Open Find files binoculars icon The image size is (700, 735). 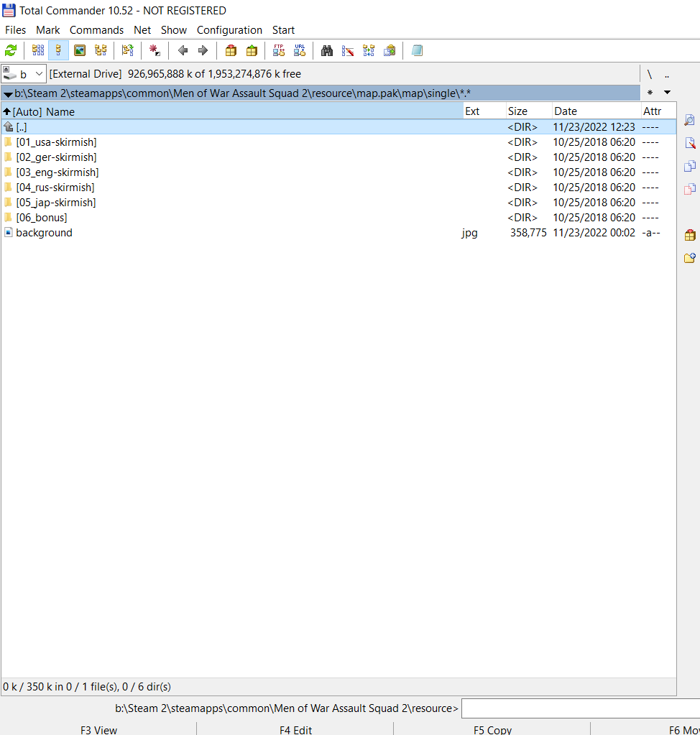[327, 50]
